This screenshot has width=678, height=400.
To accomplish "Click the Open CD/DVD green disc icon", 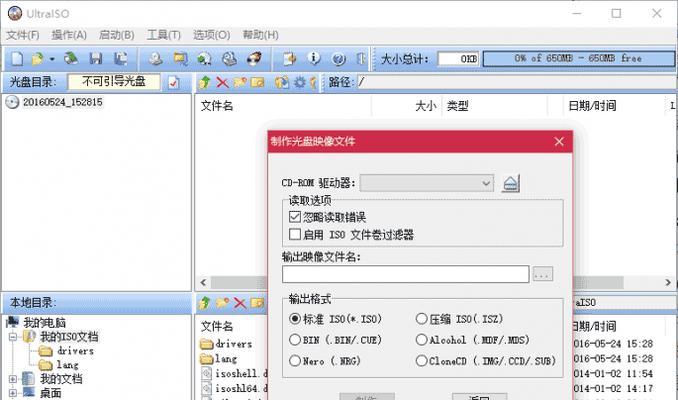I will point(71,58).
